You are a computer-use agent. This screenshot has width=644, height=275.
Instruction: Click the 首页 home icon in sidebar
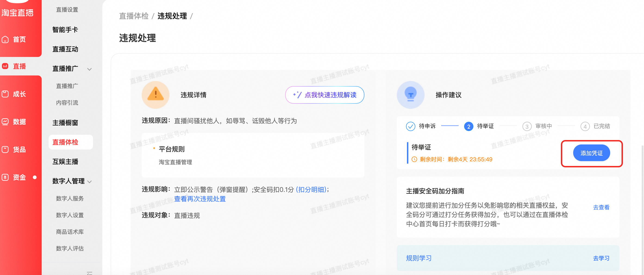[5, 40]
